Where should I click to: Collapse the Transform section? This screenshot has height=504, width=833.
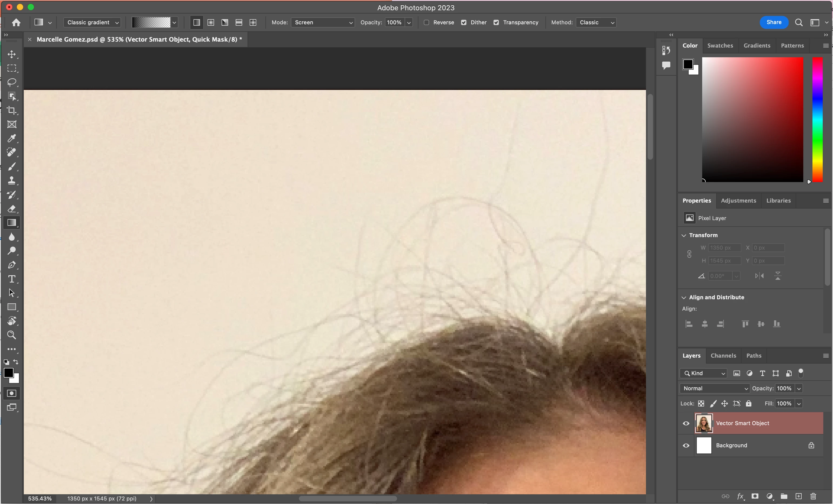(684, 235)
